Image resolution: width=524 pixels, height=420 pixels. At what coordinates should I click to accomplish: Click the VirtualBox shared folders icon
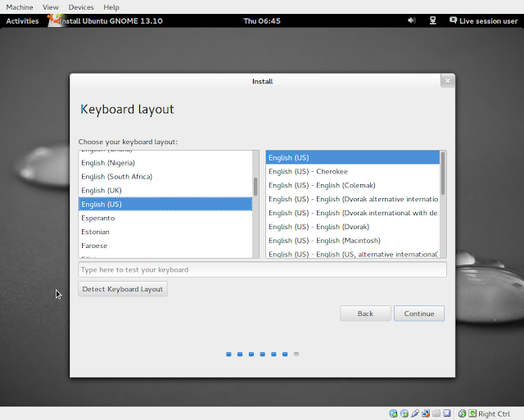click(x=436, y=413)
